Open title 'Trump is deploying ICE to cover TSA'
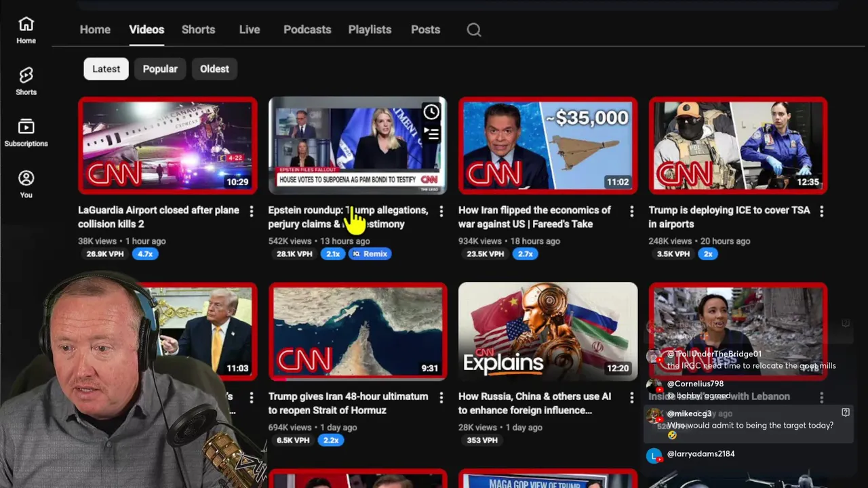Screen dimensions: 868x488 (730, 217)
